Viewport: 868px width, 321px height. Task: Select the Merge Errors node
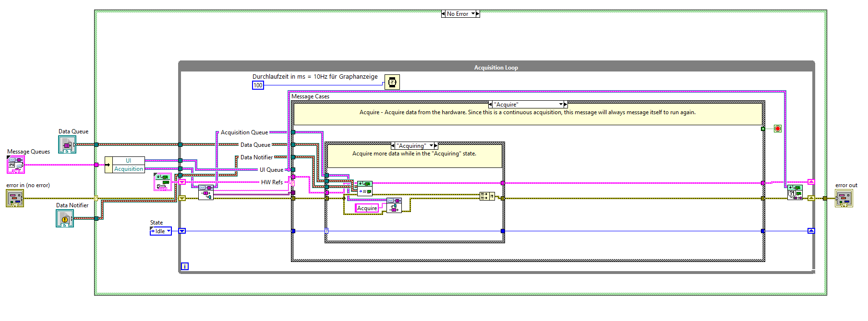487,196
